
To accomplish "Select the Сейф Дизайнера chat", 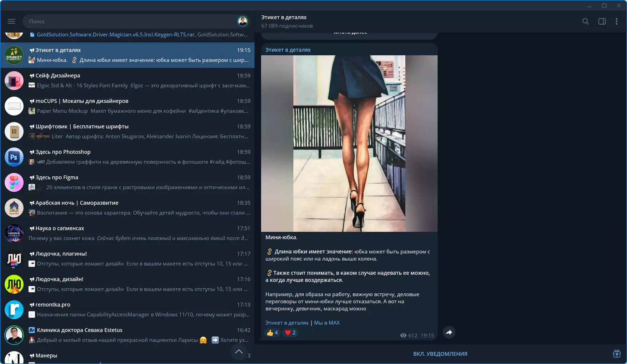I will (127, 81).
